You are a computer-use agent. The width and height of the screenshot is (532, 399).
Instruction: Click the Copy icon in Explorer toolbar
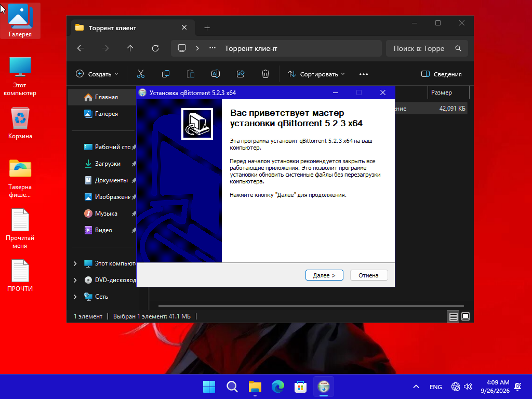point(166,74)
